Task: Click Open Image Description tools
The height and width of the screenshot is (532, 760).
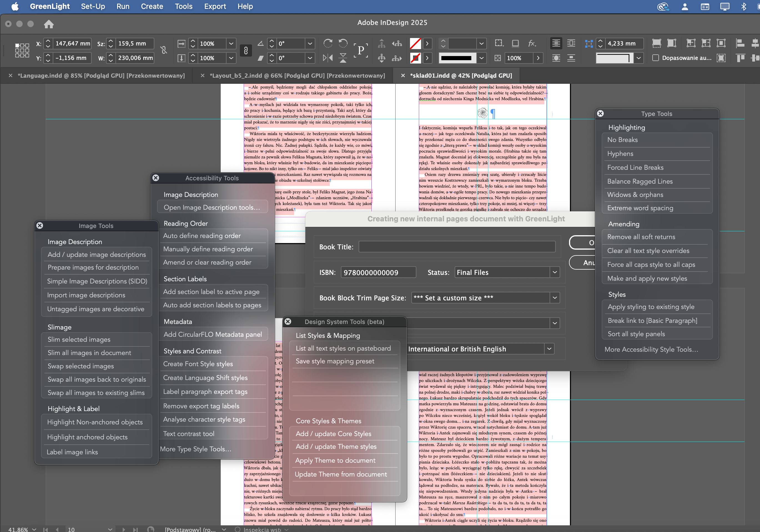Action: 212,207
